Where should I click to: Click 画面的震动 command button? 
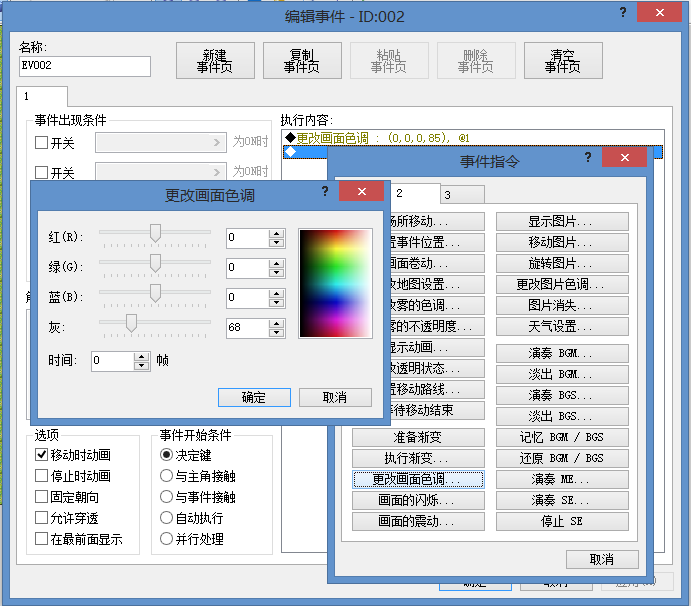pyautogui.click(x=418, y=521)
